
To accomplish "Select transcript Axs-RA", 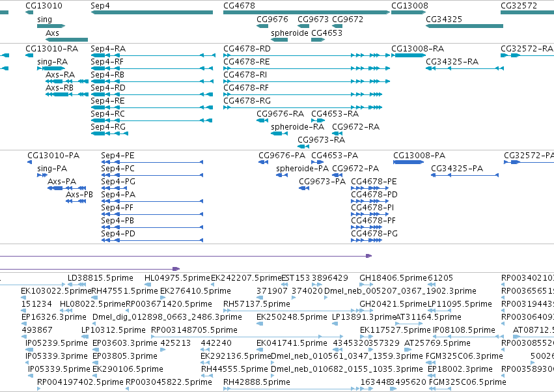I will [67, 81].
